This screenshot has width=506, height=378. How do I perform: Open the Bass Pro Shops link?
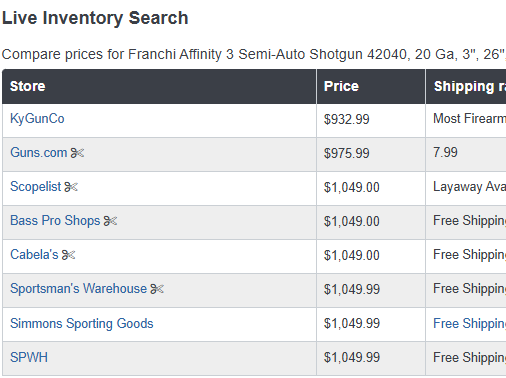pos(55,221)
